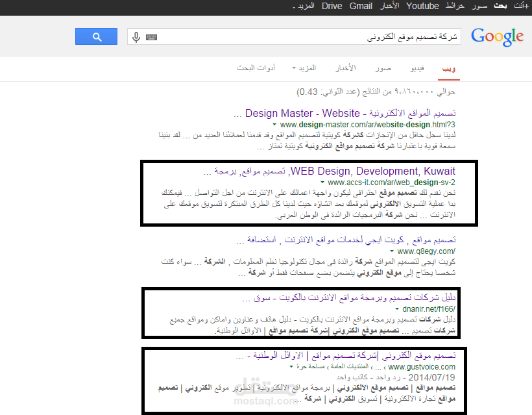Image resolution: width=532 pixels, height=415 pixels.
Task: Click the www.accs-it.com/ar/web_design-sv-2 URL
Action: click(391, 182)
